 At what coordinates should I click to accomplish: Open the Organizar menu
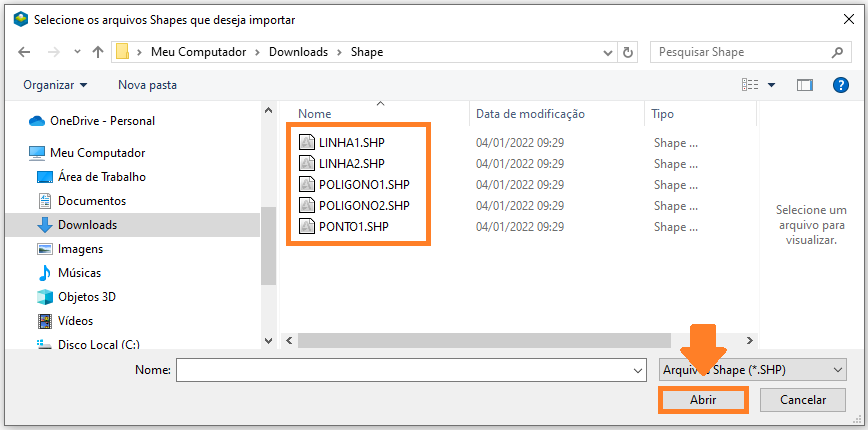click(x=55, y=85)
